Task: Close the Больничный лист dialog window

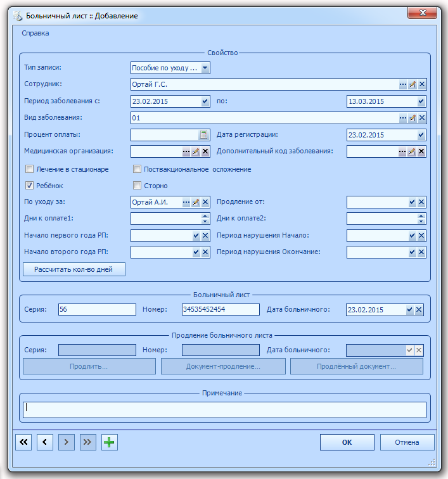Action: (x=422, y=13)
